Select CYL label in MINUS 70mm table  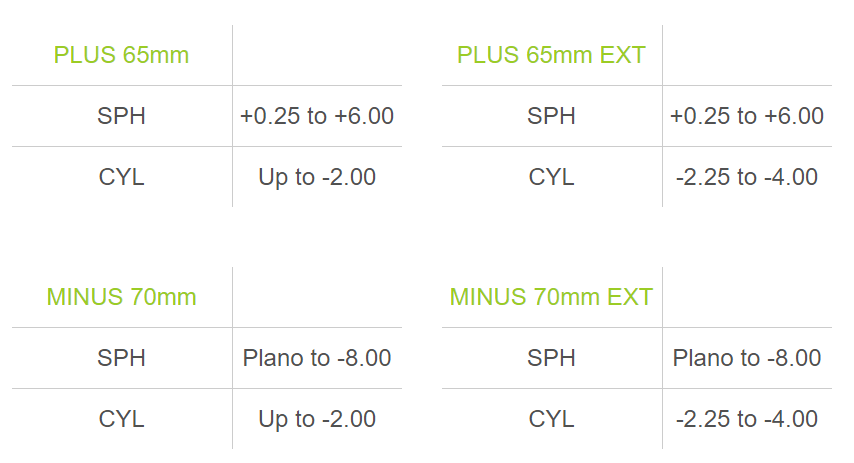(x=121, y=419)
